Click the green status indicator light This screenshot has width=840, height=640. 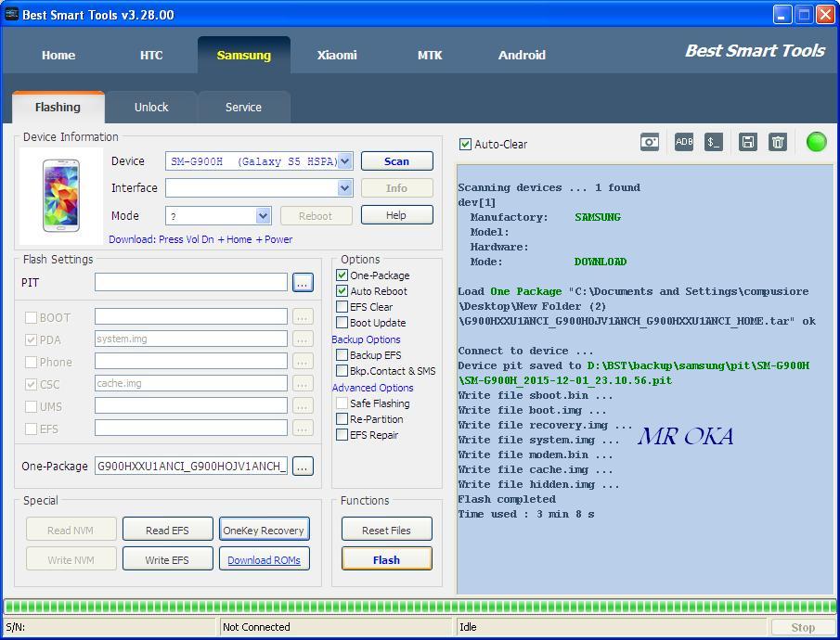[x=816, y=142]
